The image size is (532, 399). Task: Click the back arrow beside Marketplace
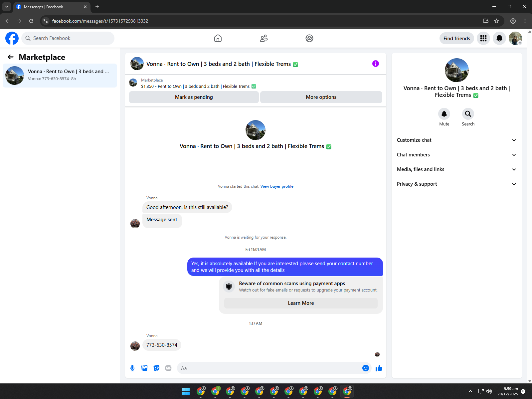click(x=11, y=57)
